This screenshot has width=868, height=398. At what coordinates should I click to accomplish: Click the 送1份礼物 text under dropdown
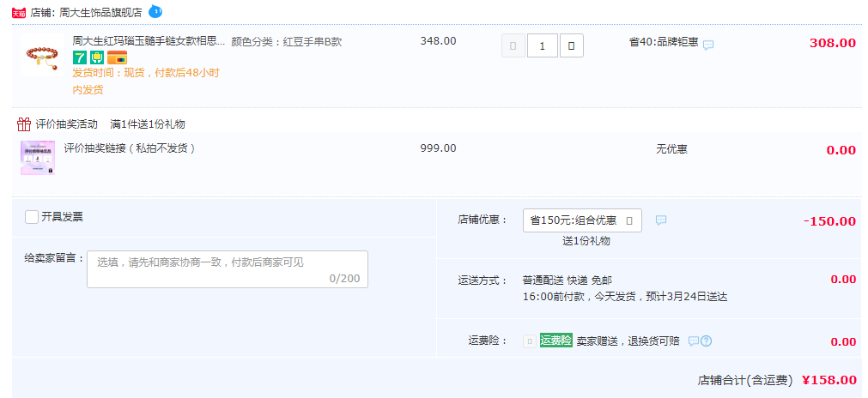tap(586, 241)
